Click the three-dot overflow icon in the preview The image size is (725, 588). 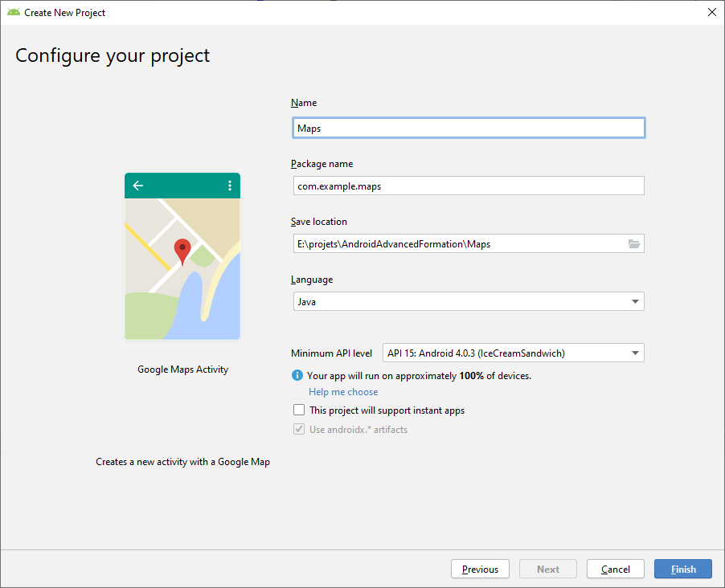(x=230, y=186)
